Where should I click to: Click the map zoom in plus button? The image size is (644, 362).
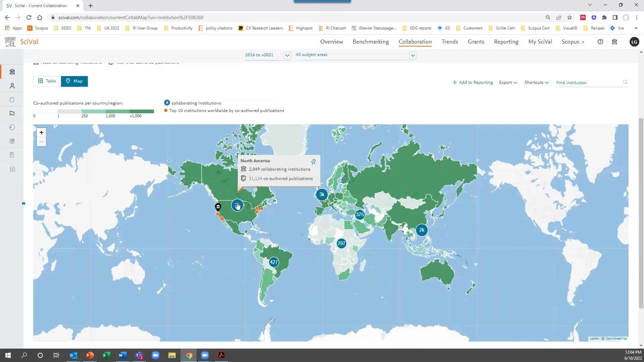point(41,132)
